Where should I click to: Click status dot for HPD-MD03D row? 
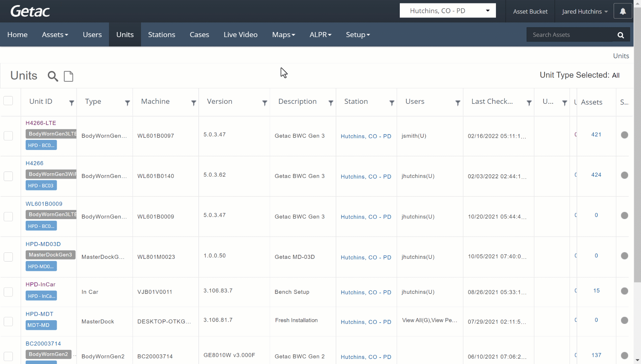[x=624, y=256]
